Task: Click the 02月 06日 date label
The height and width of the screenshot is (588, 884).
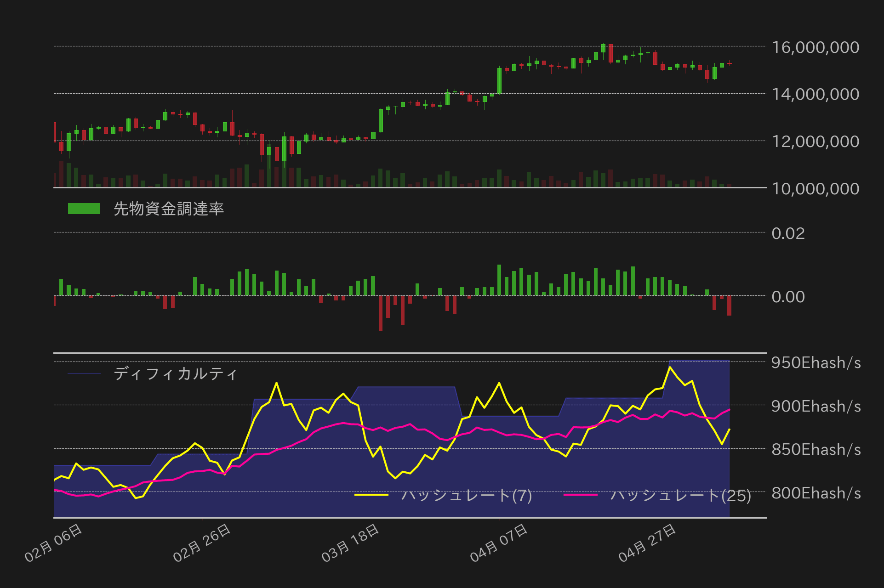Action: (54, 543)
